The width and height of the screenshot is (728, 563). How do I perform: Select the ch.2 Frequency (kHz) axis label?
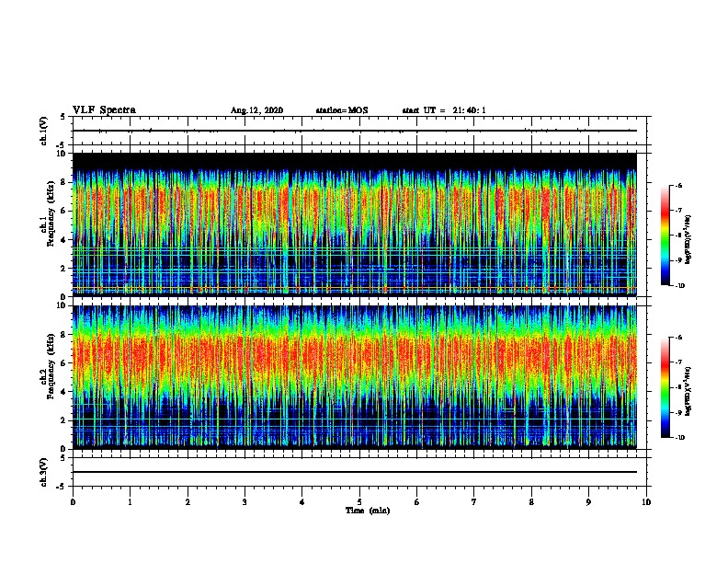click(50, 366)
